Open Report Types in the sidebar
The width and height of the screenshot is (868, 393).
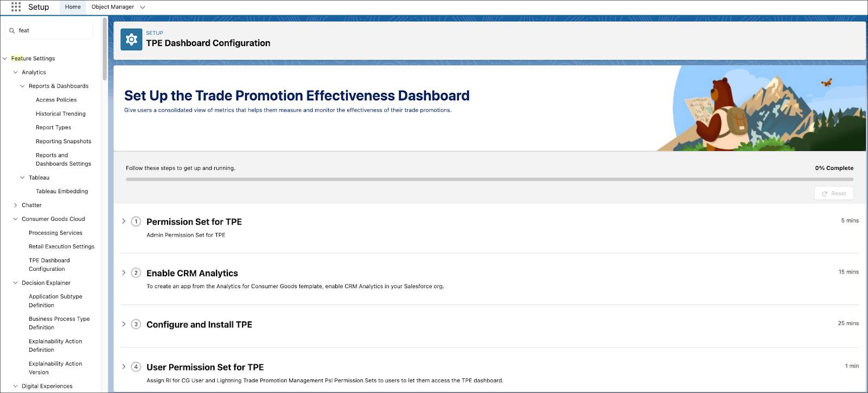coord(53,128)
